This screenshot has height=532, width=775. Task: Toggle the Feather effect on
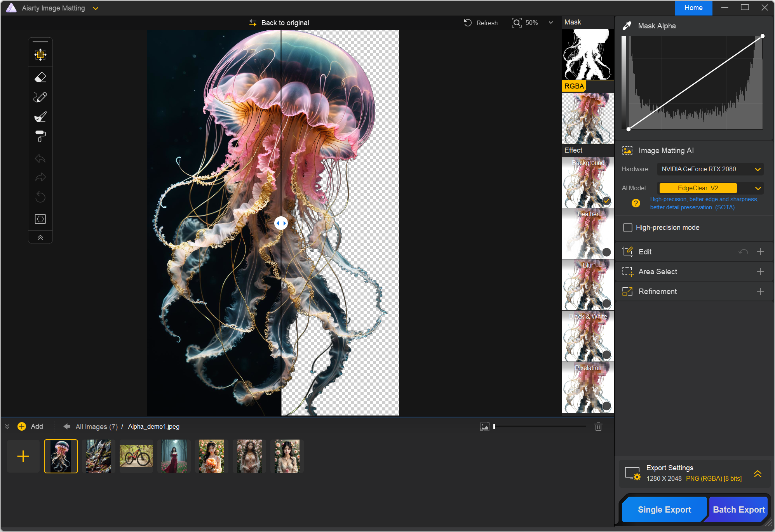[606, 252]
